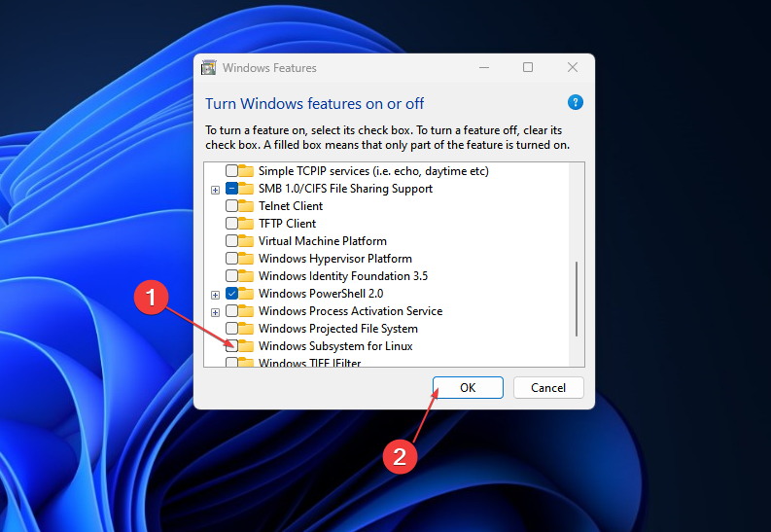Screen dimensions: 771x532
Task: Expand the Windows PowerShell 2.0 node
Action: (215, 295)
